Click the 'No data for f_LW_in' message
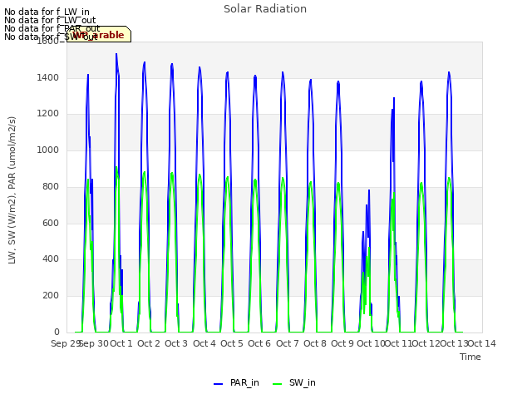 pos(47,12)
